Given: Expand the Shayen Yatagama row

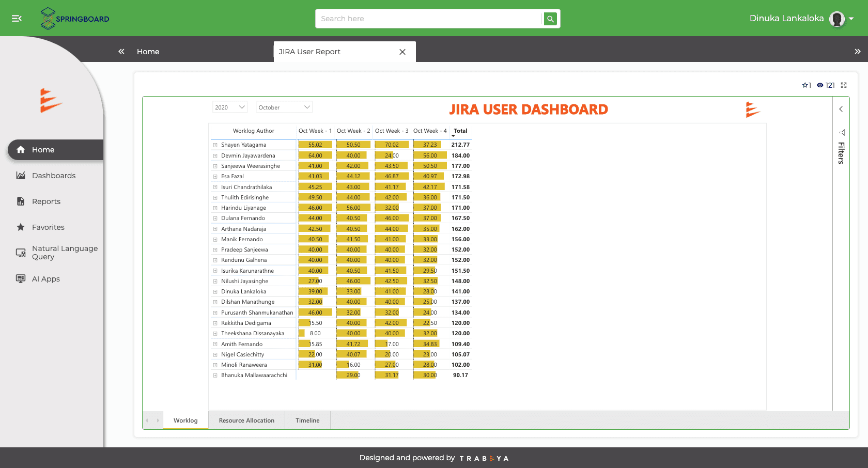Looking at the screenshot, I should [215, 145].
